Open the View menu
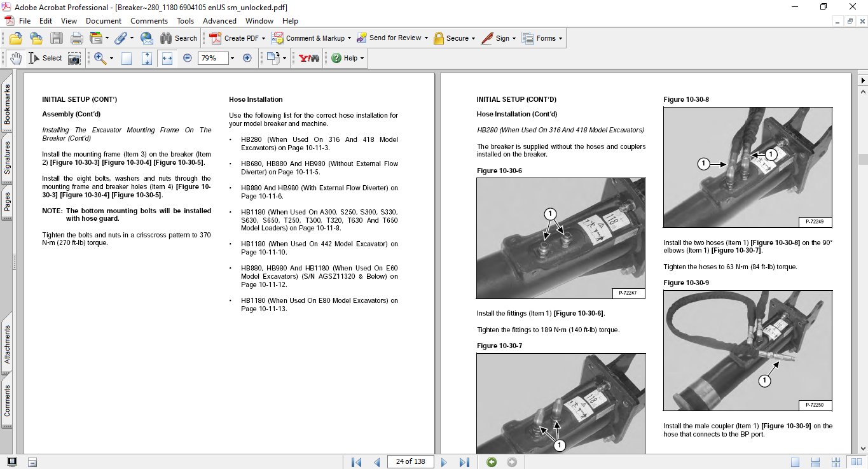 point(69,20)
